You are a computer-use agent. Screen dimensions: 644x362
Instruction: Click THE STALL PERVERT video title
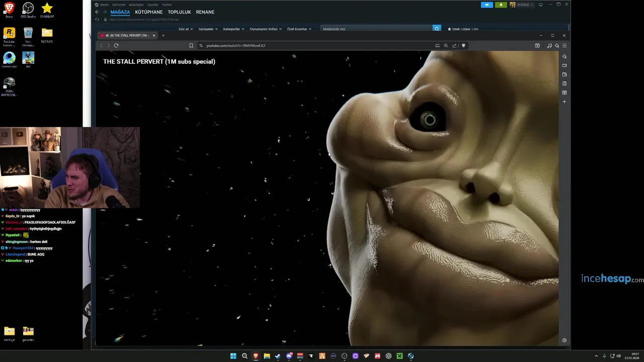(159, 61)
